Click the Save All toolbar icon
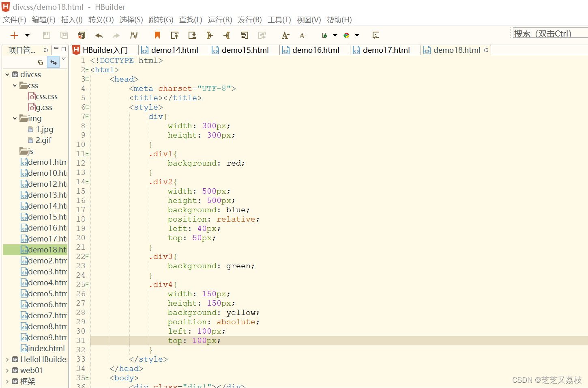588x388 pixels. 64,35
